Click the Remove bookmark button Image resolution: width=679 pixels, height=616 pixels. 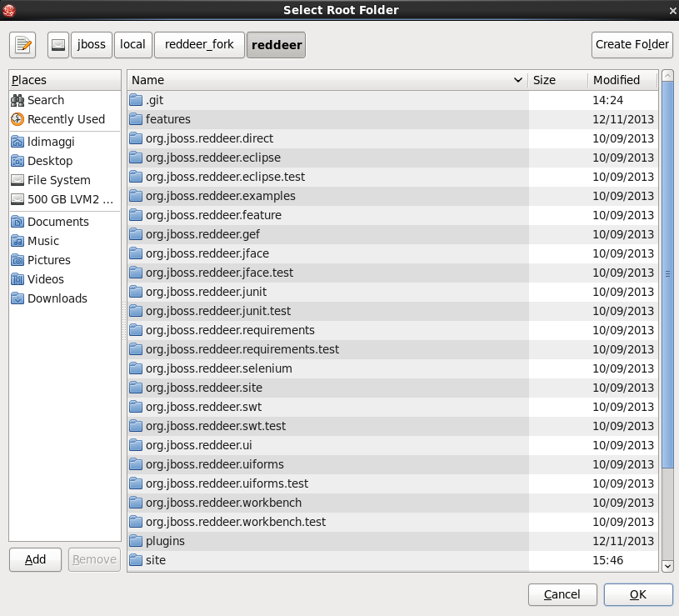[x=94, y=559]
